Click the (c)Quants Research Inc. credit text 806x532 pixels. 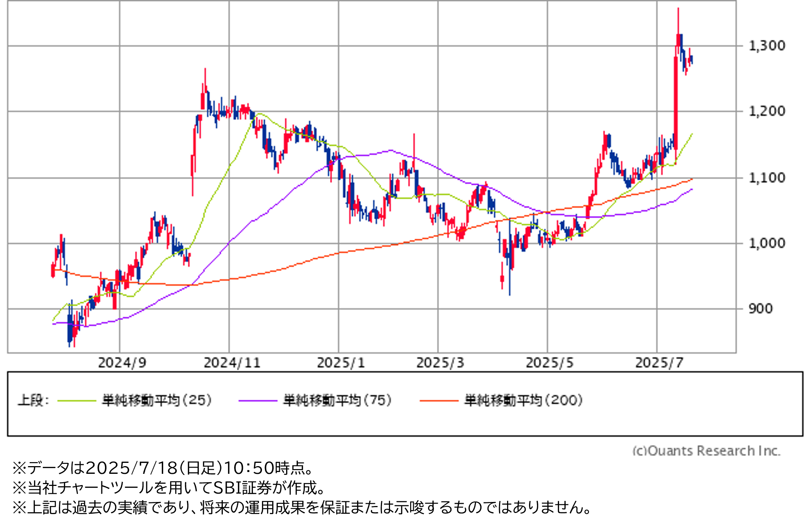706,450
